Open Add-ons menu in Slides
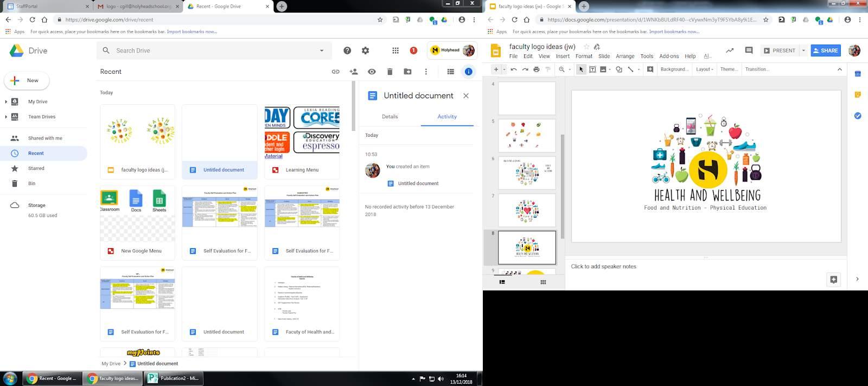The height and width of the screenshot is (386, 868). [669, 56]
